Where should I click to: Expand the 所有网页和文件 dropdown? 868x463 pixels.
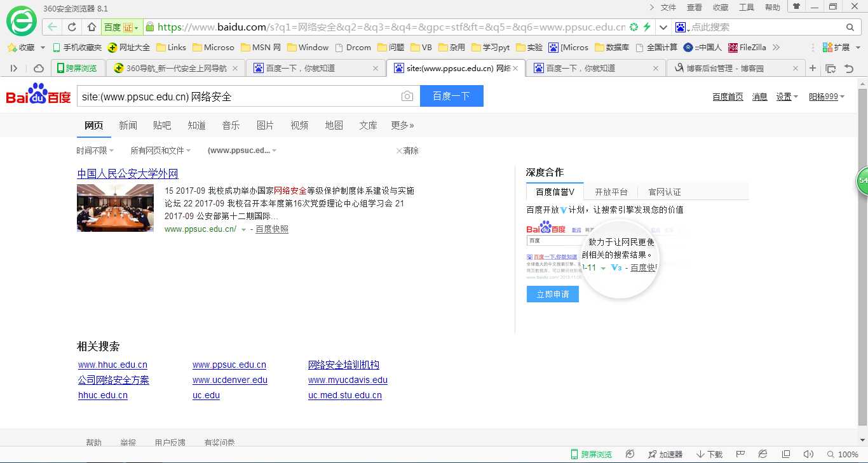[160, 151]
